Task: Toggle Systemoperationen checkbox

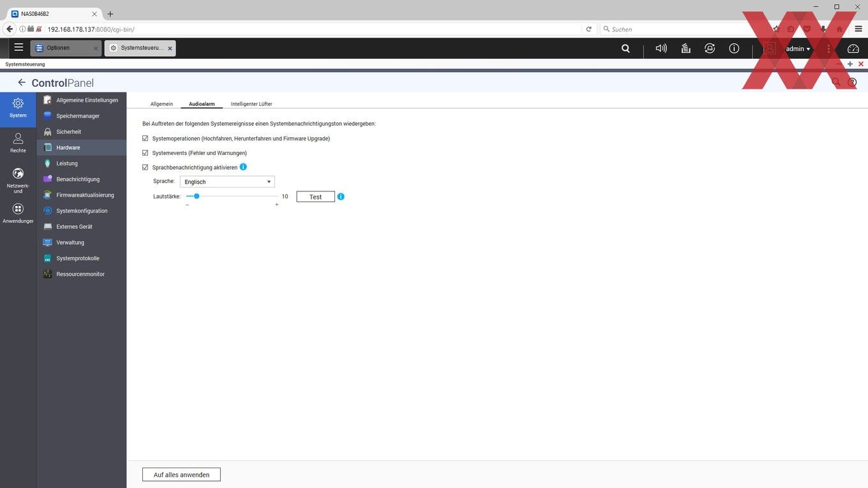Action: (146, 138)
